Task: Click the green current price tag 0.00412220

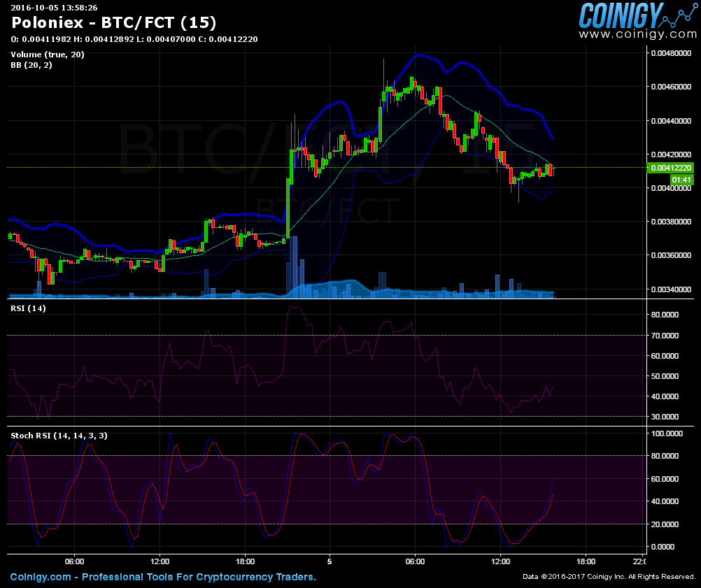Action: pyautogui.click(x=671, y=168)
